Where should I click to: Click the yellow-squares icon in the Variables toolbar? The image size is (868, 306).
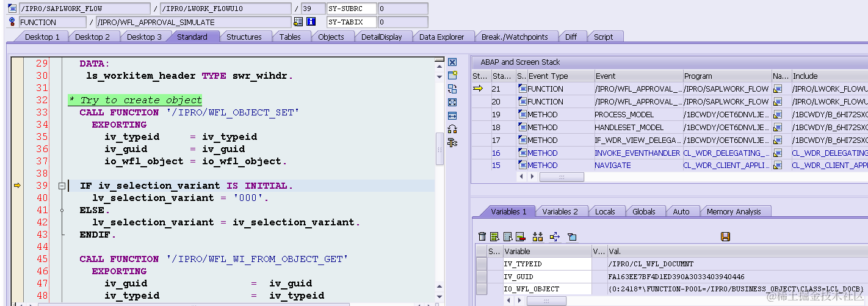tap(538, 236)
